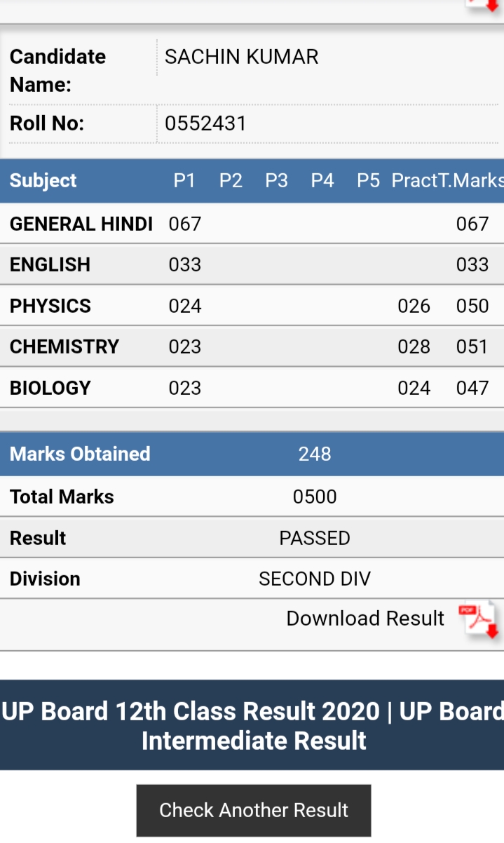This screenshot has width=504, height=843.
Task: Click the PHYSICS subject name
Action: click(x=50, y=306)
